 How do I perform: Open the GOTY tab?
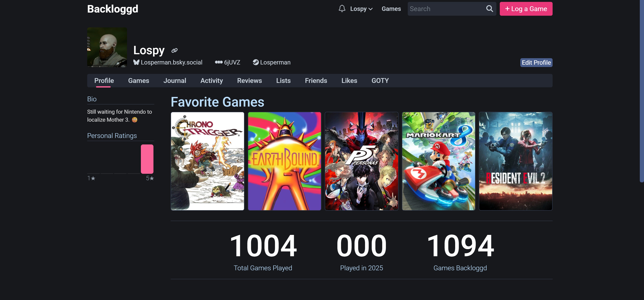[x=380, y=81]
